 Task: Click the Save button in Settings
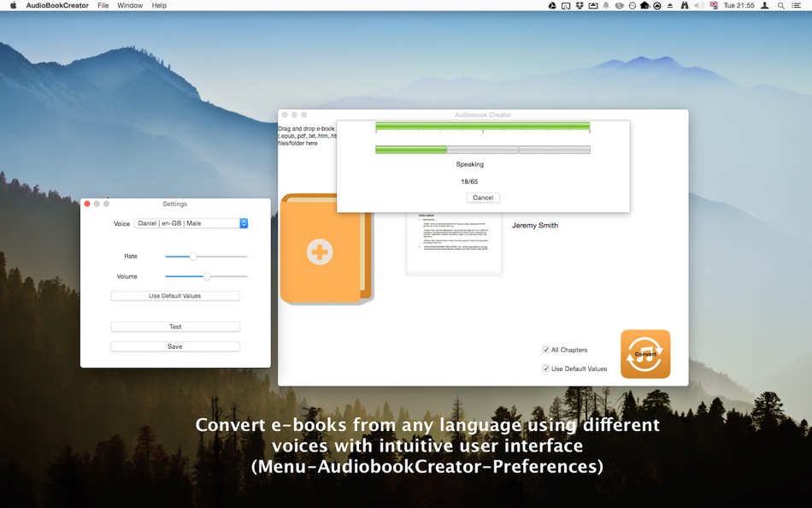(x=175, y=346)
